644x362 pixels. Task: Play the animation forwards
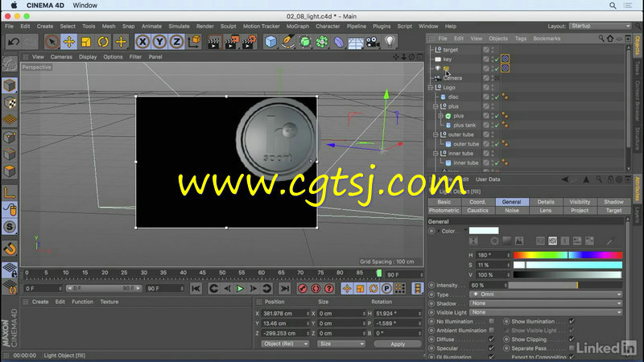tap(240, 289)
